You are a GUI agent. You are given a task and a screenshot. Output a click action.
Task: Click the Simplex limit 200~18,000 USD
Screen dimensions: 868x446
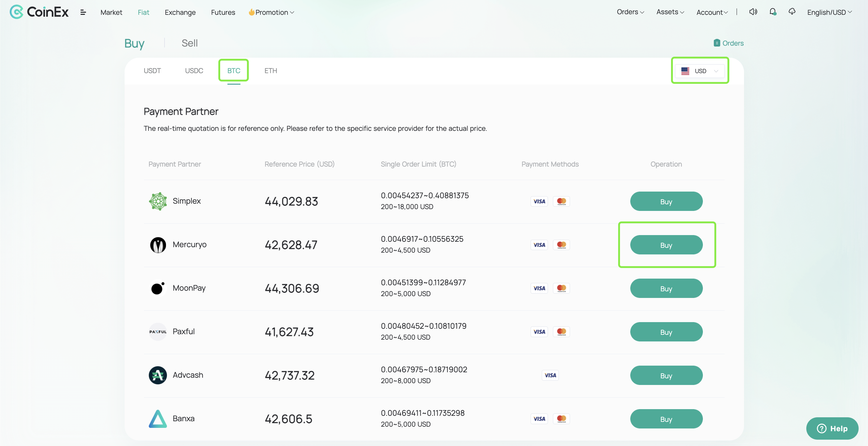[x=407, y=207]
